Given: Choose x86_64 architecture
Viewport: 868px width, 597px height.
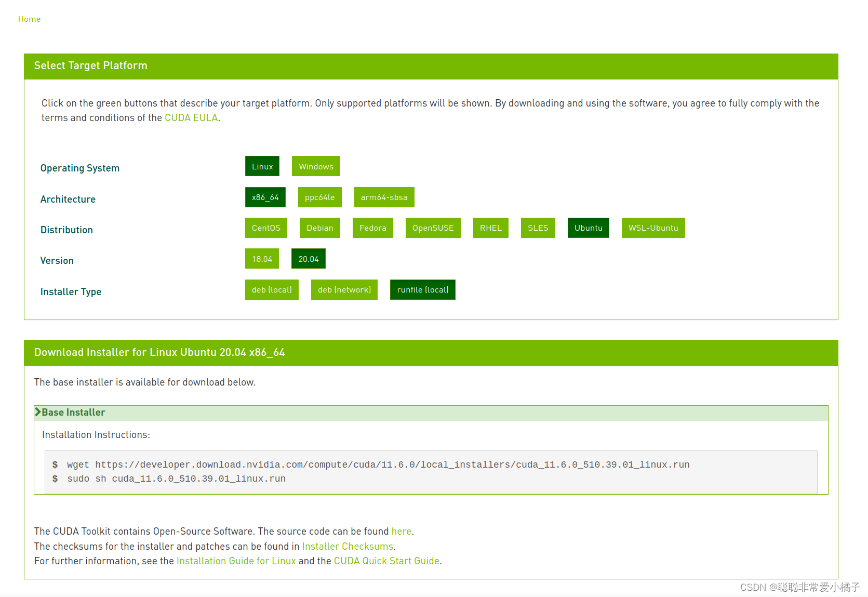Looking at the screenshot, I should click(x=265, y=197).
